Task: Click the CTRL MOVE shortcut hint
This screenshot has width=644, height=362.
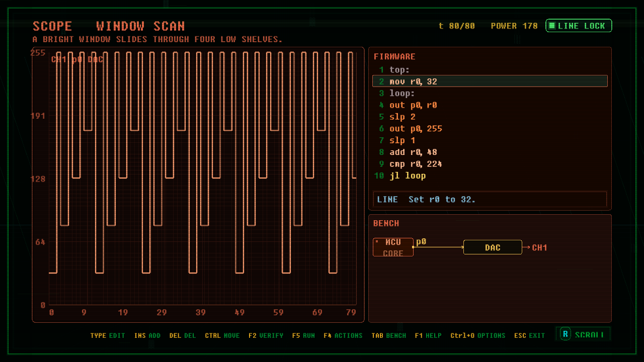Action: (222, 335)
